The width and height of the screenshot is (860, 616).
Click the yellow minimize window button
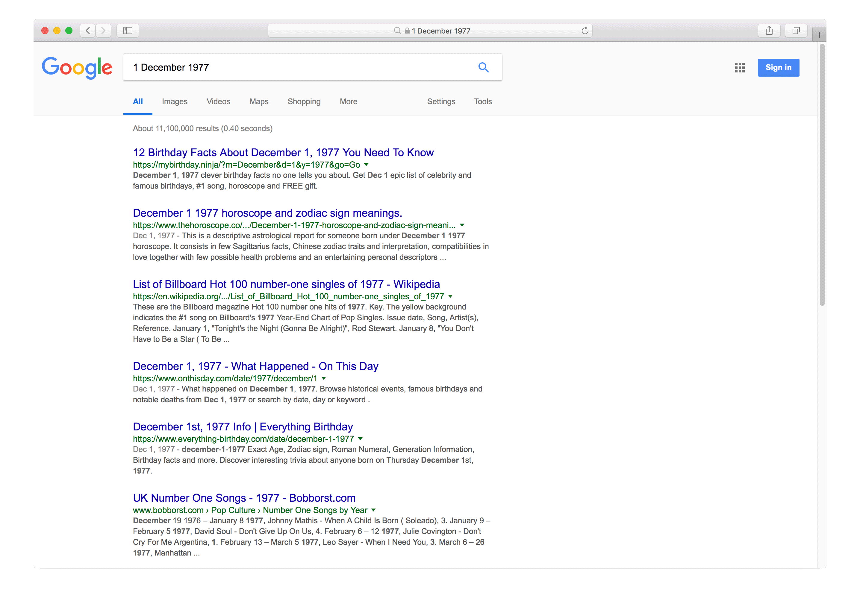(57, 30)
